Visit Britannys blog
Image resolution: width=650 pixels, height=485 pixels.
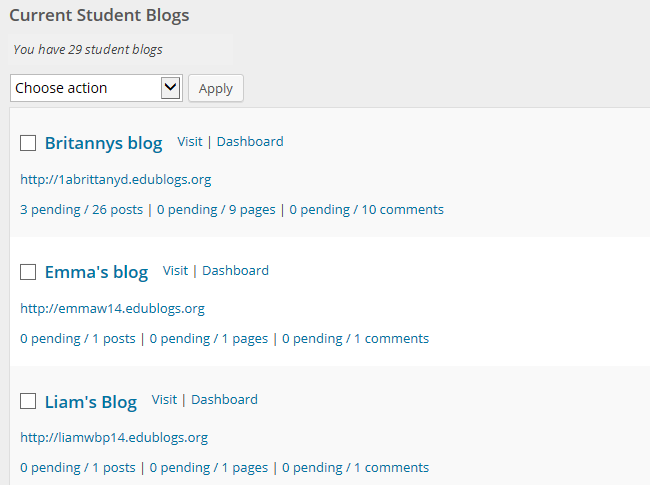click(190, 142)
